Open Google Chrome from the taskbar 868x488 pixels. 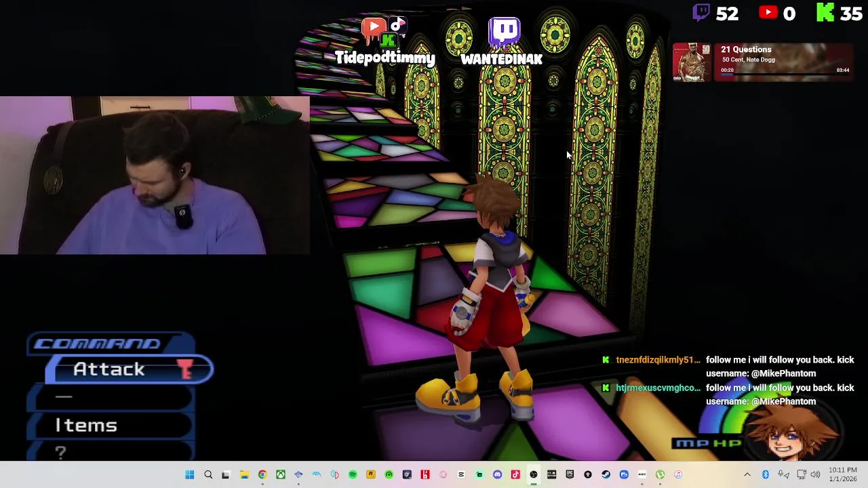coord(262,474)
